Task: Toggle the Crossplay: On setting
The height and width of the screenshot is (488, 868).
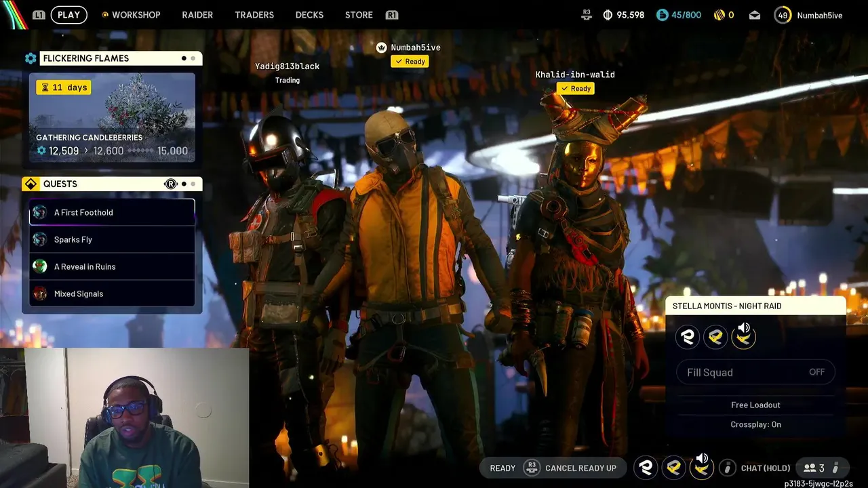Action: 755,424
